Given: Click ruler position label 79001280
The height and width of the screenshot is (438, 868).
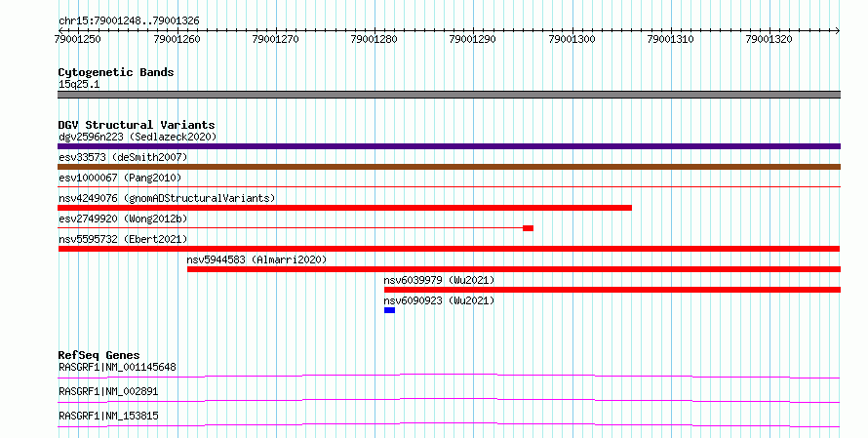Looking at the screenshot, I should [x=375, y=39].
